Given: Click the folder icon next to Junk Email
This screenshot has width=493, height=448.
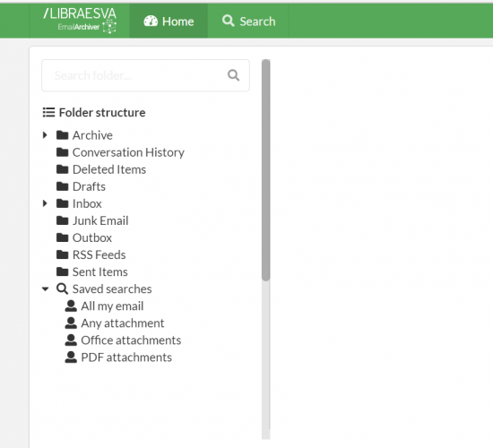Looking at the screenshot, I should click(62, 220).
